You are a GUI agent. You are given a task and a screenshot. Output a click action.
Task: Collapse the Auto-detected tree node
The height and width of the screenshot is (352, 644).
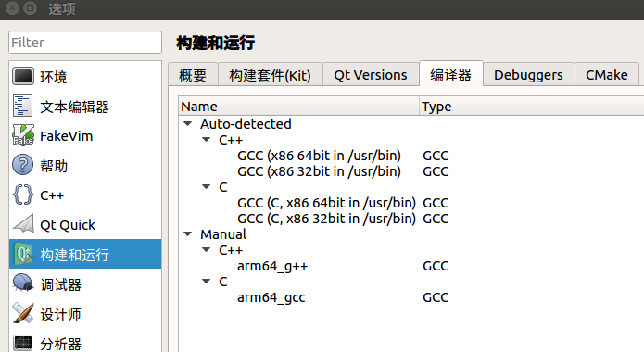(x=188, y=123)
